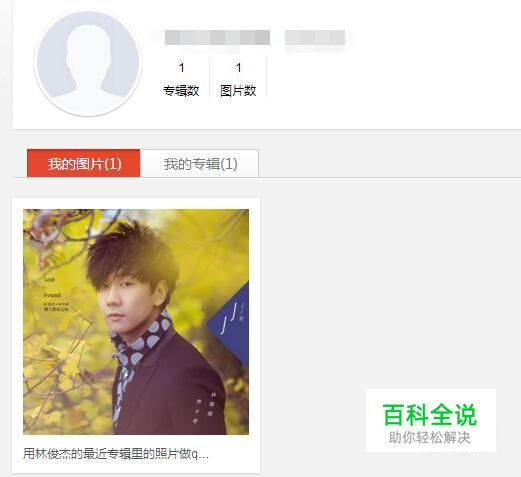This screenshot has width=521, height=477.
Task: Open the blurred username beside the avatar
Action: [x=217, y=37]
